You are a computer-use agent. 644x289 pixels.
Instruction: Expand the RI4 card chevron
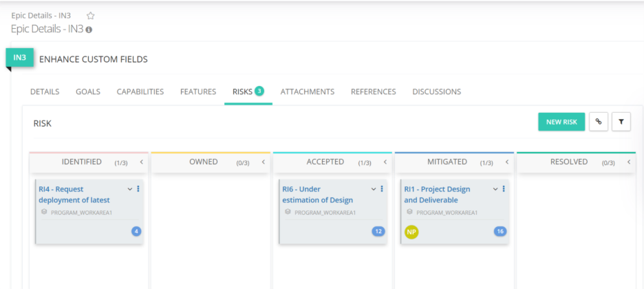click(130, 189)
